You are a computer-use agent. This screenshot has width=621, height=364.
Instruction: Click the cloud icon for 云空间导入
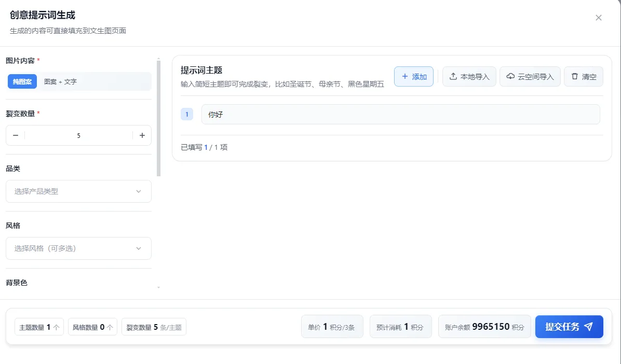[510, 77]
